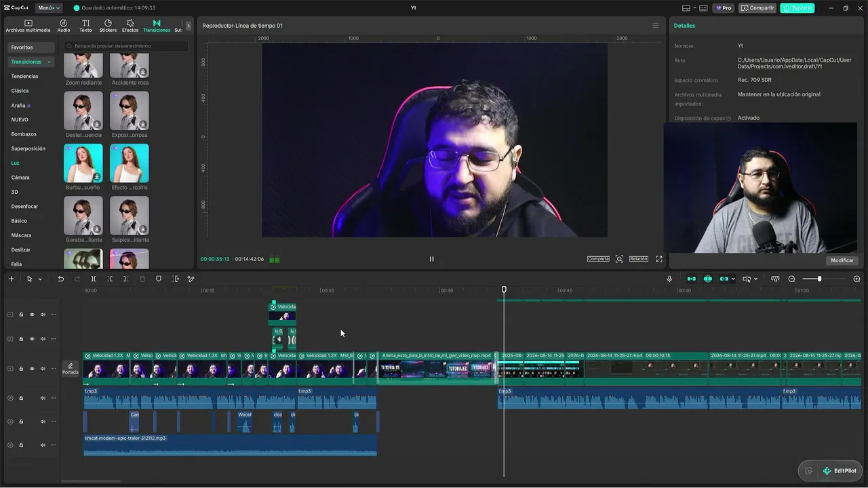
Task: Switch to the Efectos tab
Action: coord(130,26)
